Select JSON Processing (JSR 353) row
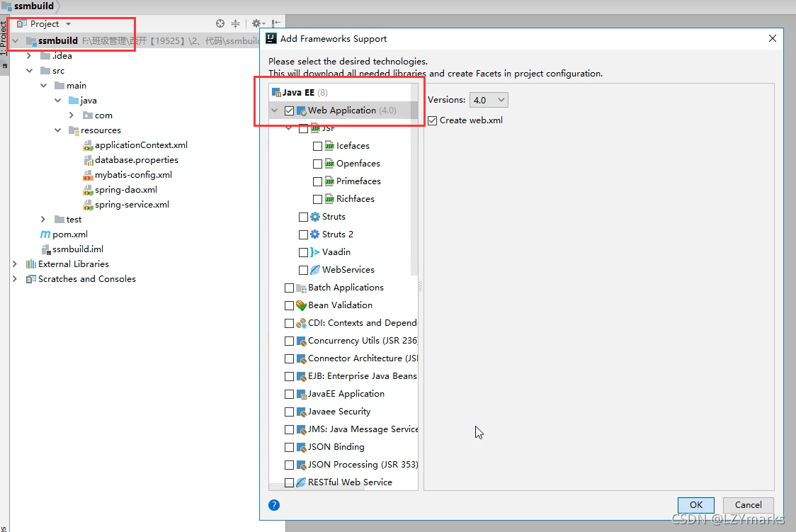The image size is (796, 532). point(343,465)
